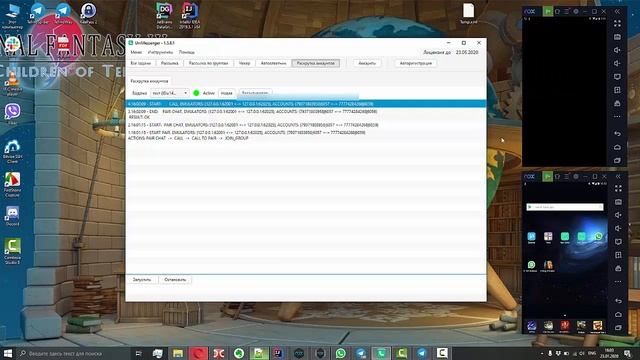Open Task View on the taskbar
Viewport: 640px width, 360px height.
pos(138,353)
